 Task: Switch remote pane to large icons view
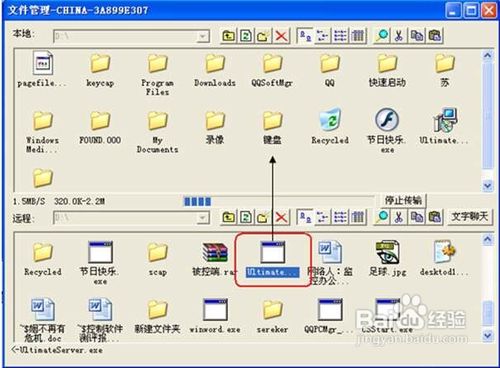[x=305, y=217]
